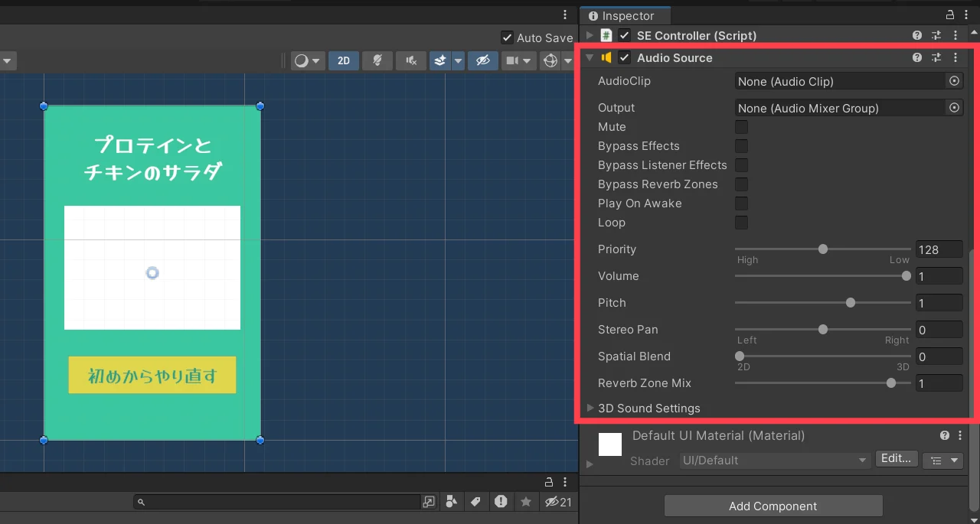Open the shader list dropdown beside Edit
This screenshot has width=980, height=524.
point(943,460)
